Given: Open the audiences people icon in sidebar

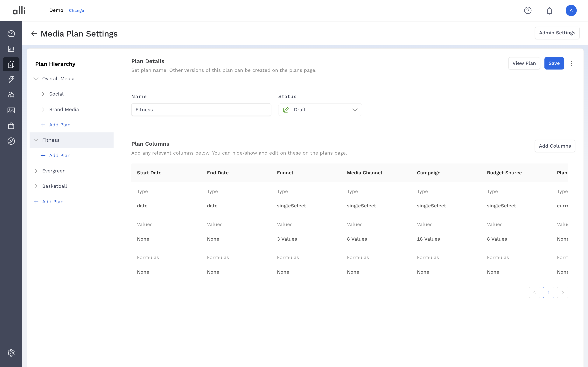Looking at the screenshot, I should coord(11,95).
